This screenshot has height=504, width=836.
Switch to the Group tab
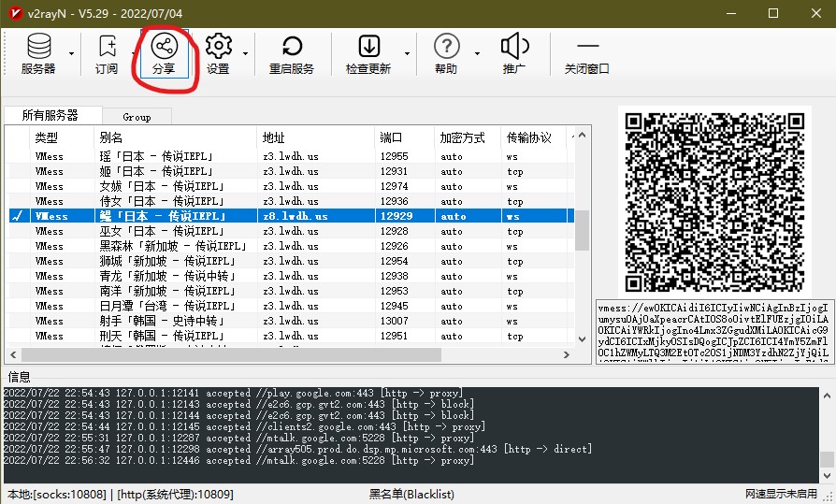[x=137, y=117]
